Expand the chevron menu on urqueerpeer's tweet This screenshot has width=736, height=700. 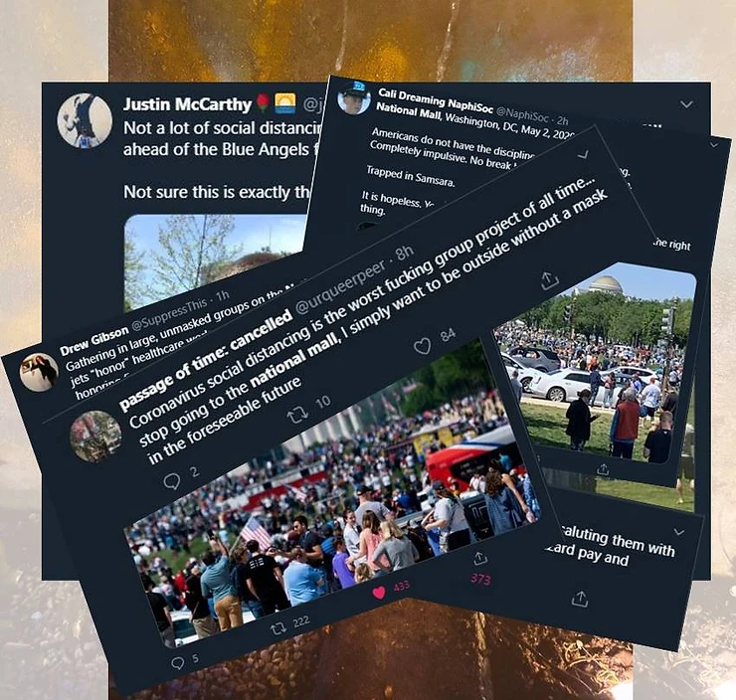(x=583, y=154)
